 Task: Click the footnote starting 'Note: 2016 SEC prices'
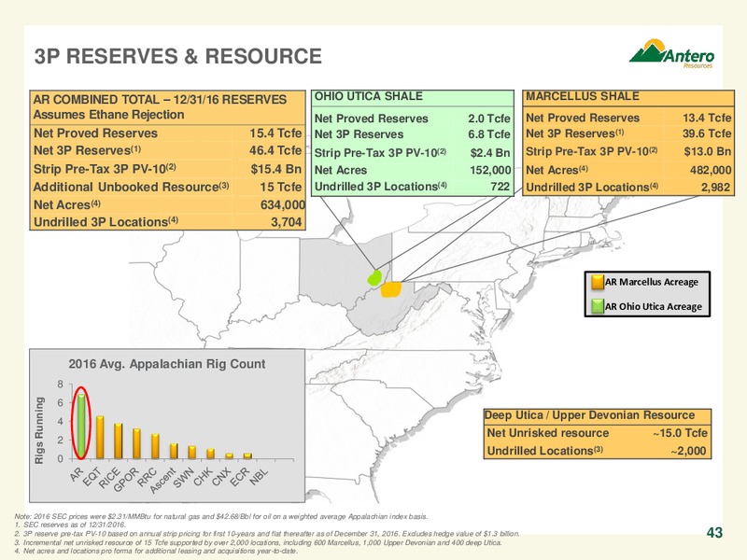[221, 516]
